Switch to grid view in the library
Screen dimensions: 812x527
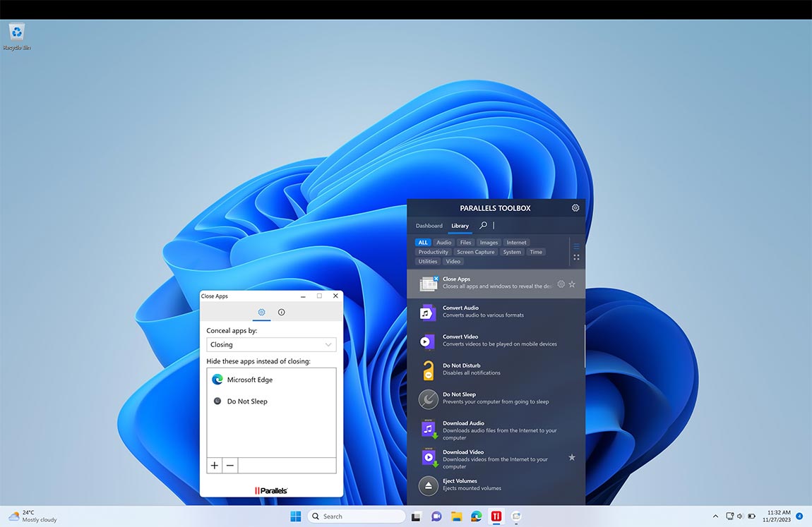pyautogui.click(x=576, y=257)
